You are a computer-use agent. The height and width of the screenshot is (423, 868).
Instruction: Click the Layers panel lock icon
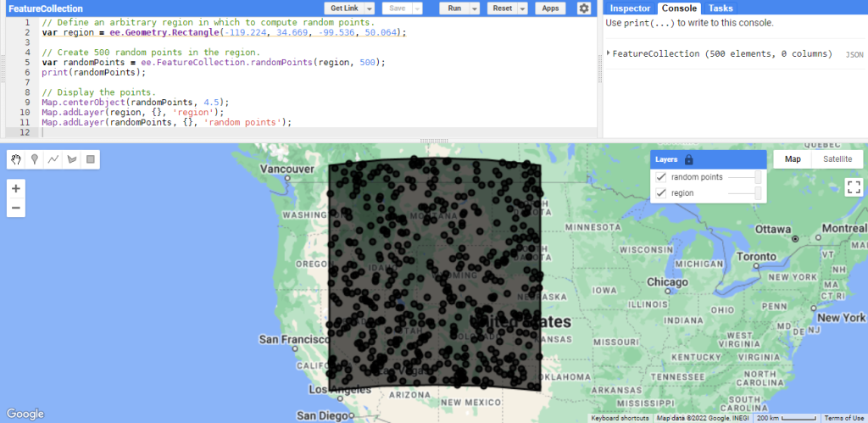click(x=688, y=159)
